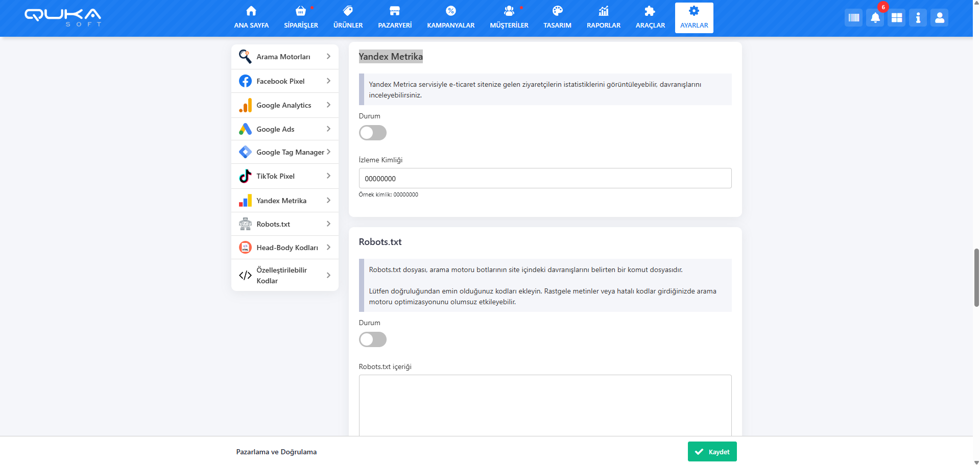This screenshot has height=465, width=980.
Task: Click the page vertical scrollbar thumb
Action: coord(976,277)
